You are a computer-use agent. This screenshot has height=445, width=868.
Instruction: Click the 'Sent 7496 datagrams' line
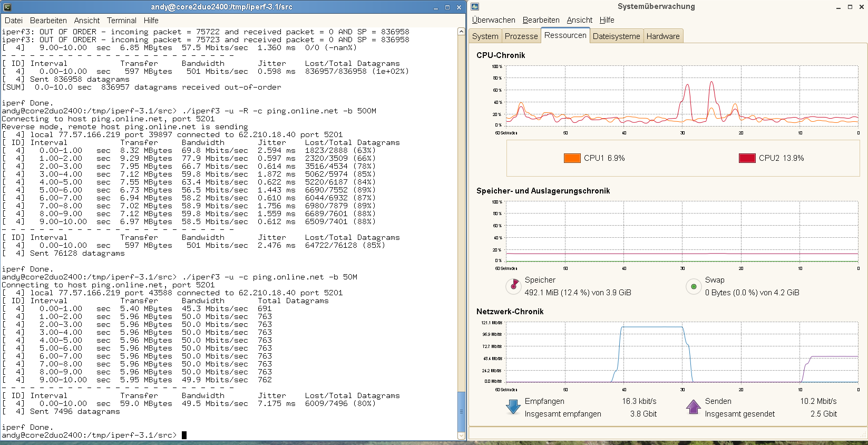tap(75, 411)
